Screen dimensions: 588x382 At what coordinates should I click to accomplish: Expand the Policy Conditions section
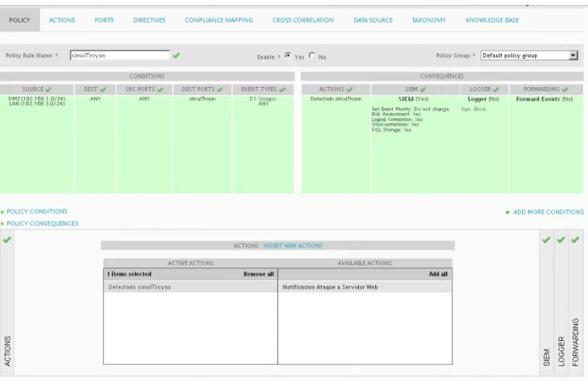(37, 212)
